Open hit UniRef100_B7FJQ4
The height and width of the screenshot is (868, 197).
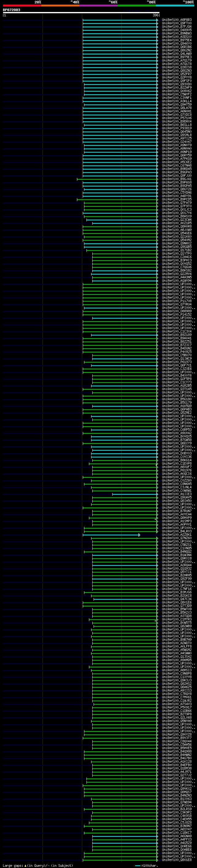177,26
